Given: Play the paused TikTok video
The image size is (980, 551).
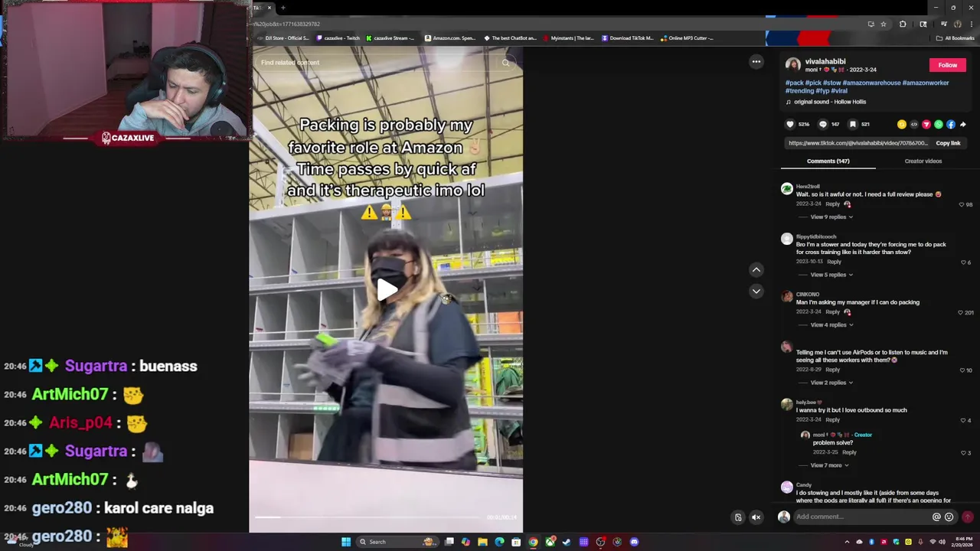Looking at the screenshot, I should tap(386, 289).
